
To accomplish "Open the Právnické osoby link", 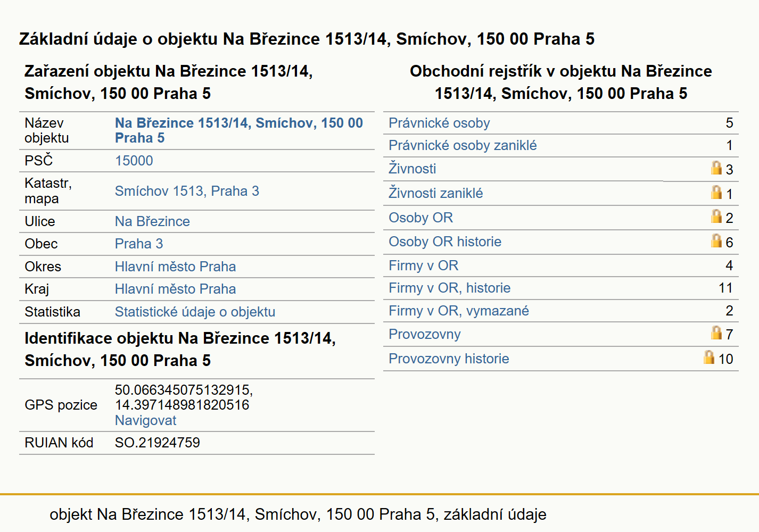I will (439, 123).
